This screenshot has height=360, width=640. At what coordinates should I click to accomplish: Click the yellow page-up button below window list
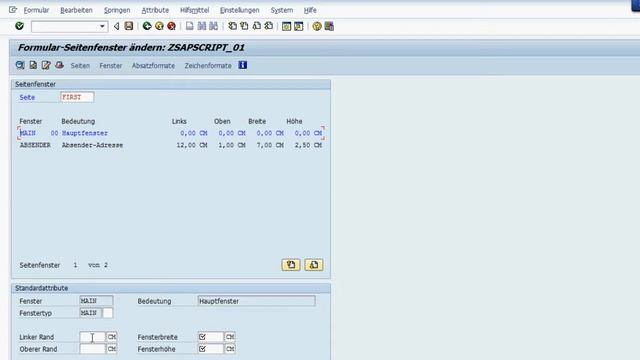291,265
